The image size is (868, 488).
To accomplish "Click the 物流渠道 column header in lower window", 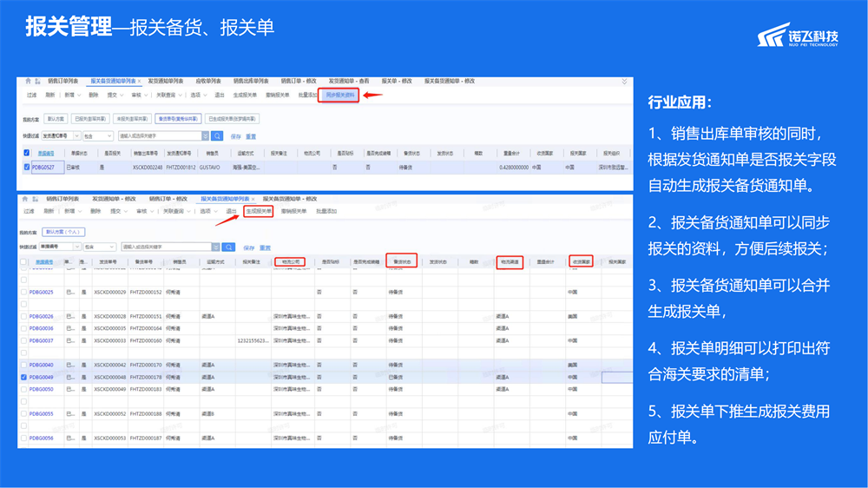I will point(510,261).
